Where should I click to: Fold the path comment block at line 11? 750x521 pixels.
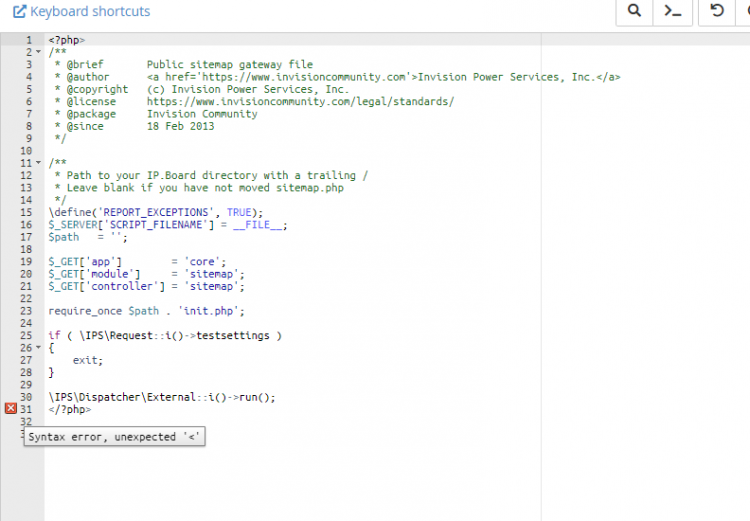coord(38,163)
